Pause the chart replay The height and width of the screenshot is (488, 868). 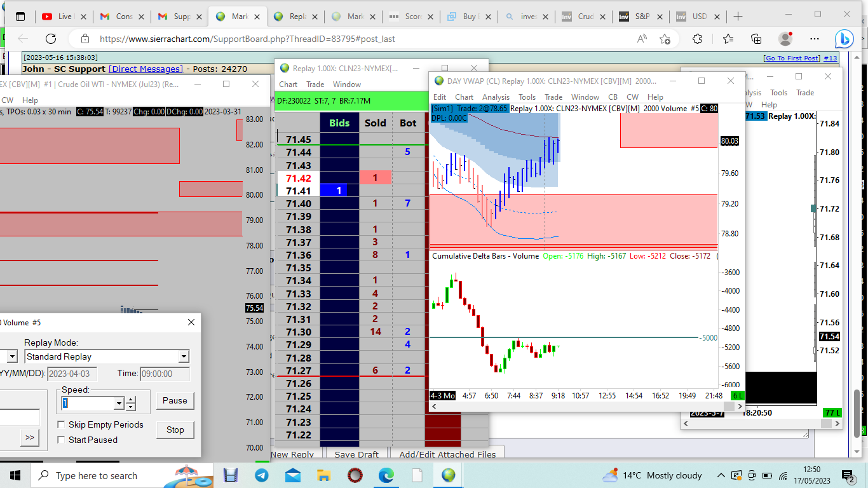coord(175,400)
